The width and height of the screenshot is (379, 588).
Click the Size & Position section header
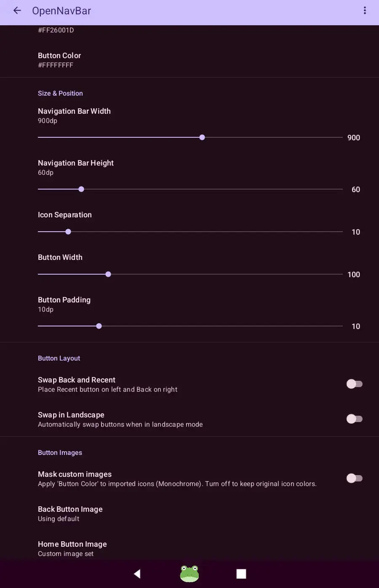60,94
